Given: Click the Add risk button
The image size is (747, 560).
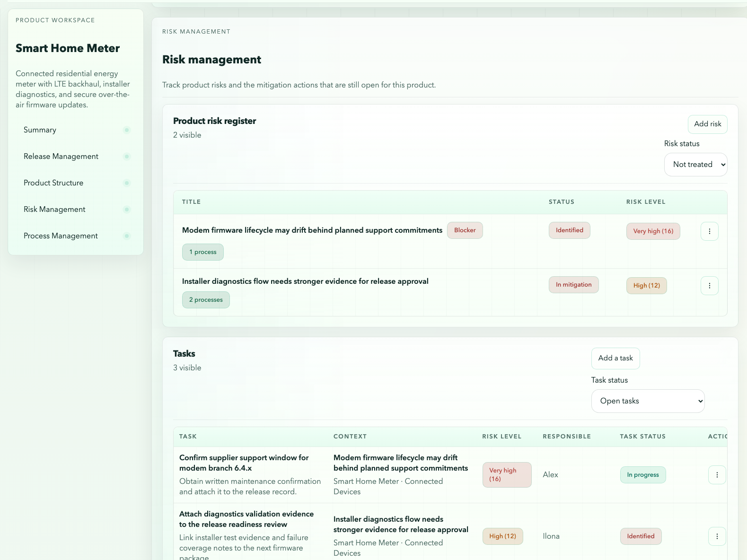Looking at the screenshot, I should point(707,124).
